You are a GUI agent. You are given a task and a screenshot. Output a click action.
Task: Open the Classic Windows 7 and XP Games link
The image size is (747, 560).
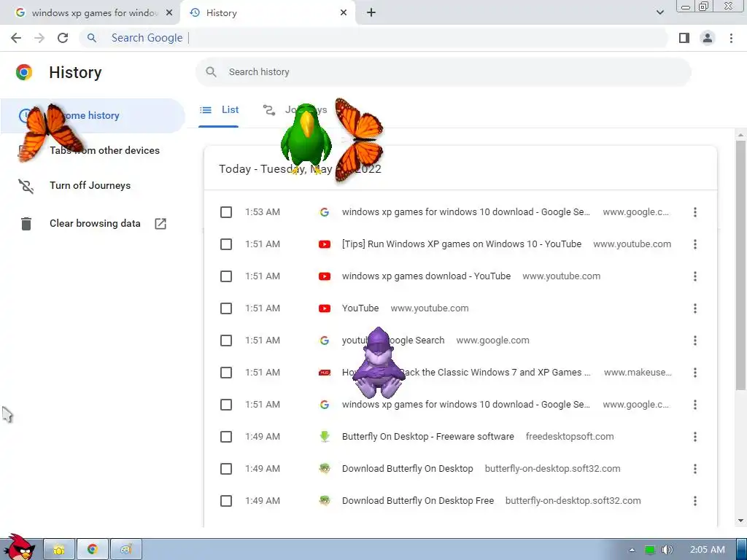coord(466,373)
